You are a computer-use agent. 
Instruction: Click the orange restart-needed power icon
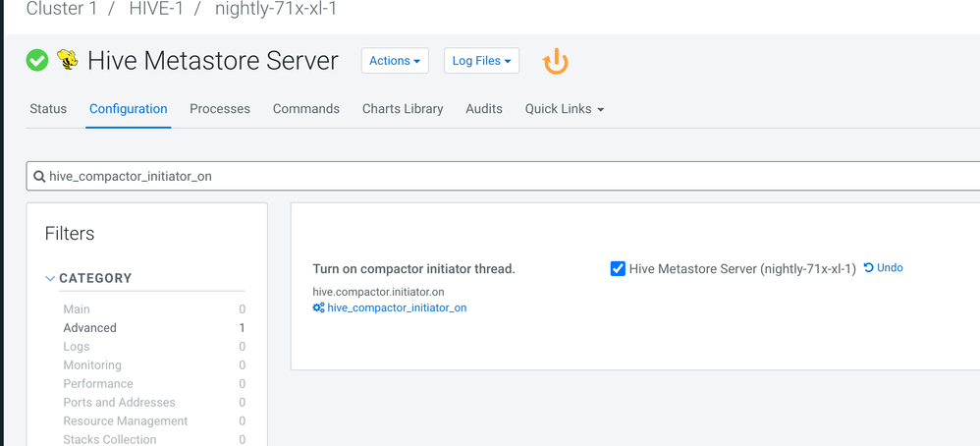[x=556, y=61]
